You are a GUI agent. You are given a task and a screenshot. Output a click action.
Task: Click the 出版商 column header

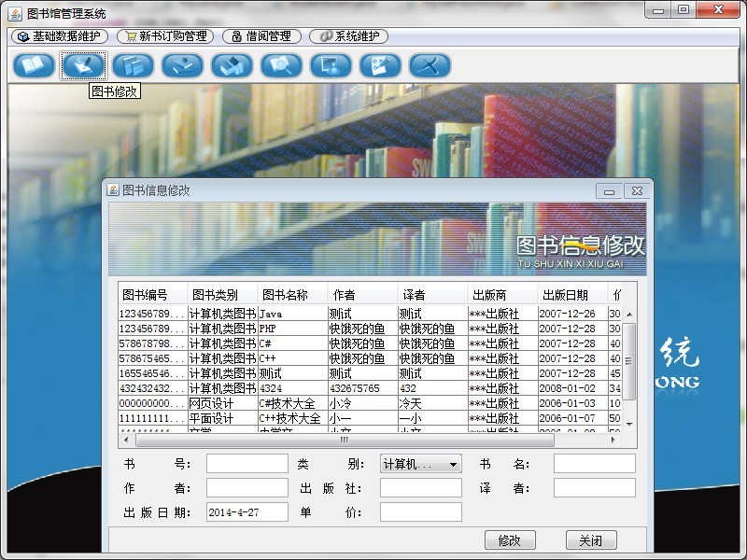point(502,295)
